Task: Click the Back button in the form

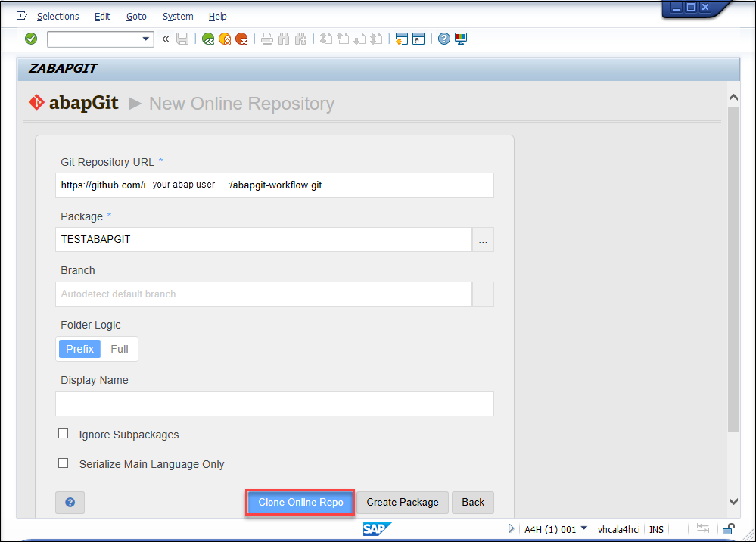Action: click(x=473, y=503)
